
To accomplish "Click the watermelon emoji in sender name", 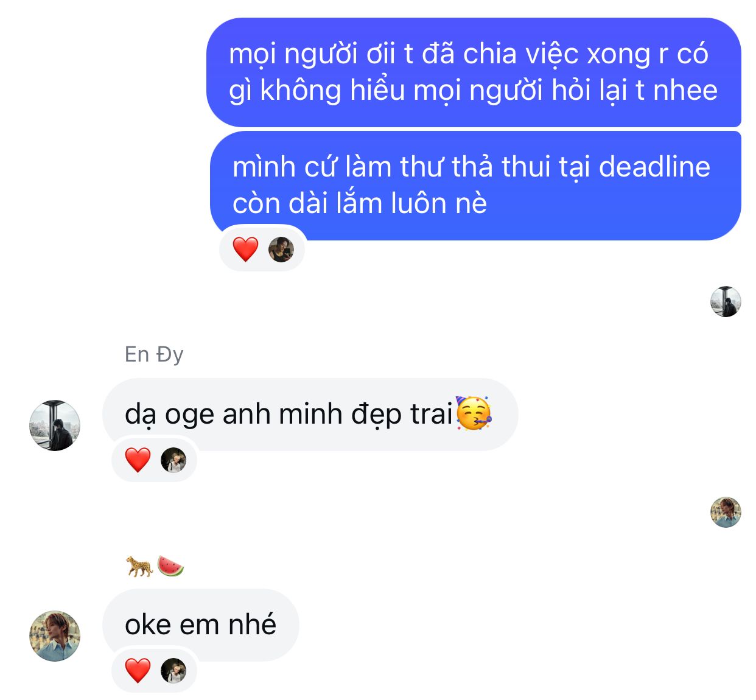I will (170, 566).
